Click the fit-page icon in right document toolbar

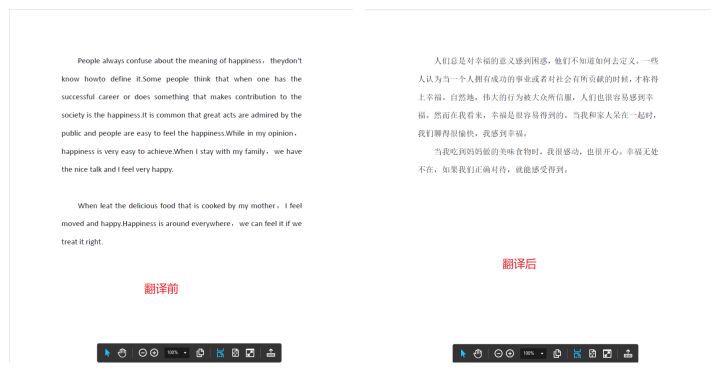pyautogui.click(x=592, y=353)
